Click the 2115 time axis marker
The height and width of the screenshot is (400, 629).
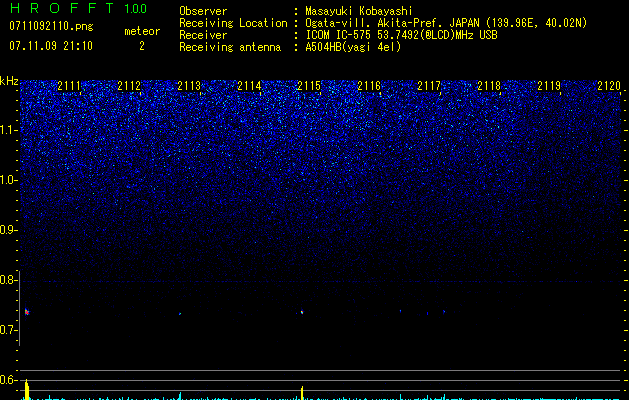point(309,86)
